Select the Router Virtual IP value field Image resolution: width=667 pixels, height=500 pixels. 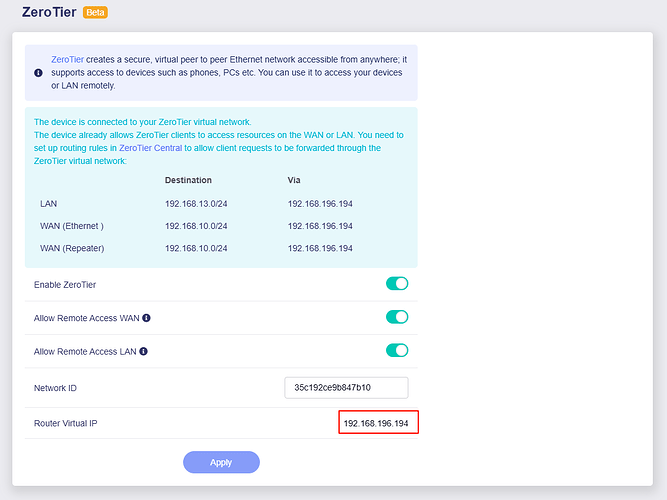(377, 424)
